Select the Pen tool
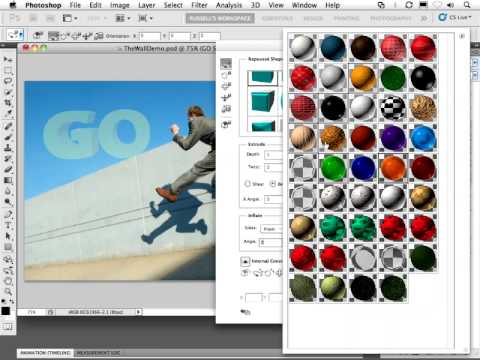This screenshot has width=480, height=360. tap(8, 214)
